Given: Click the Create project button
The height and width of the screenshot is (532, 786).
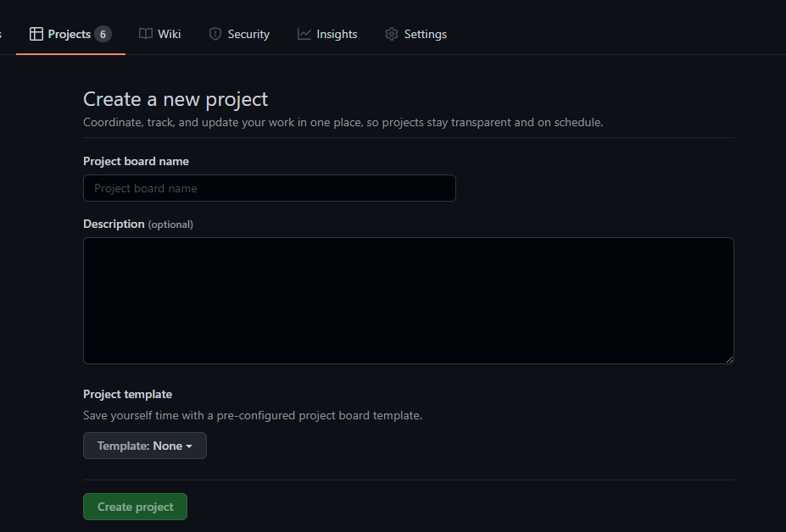Looking at the screenshot, I should (136, 507).
